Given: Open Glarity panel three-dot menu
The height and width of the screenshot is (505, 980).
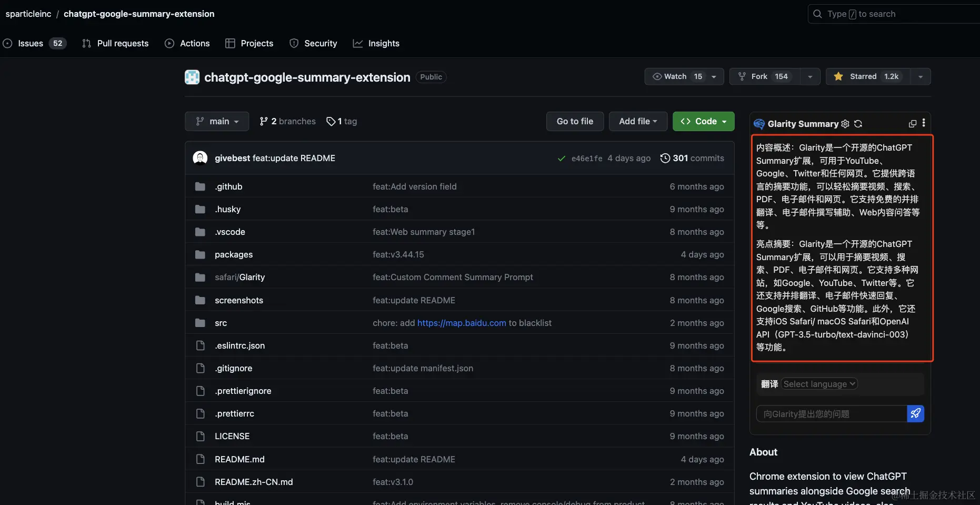Looking at the screenshot, I should [x=924, y=123].
